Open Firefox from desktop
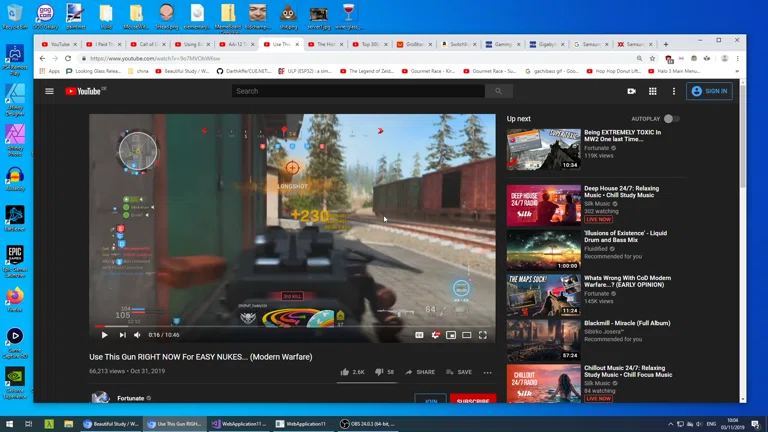 tap(15, 300)
